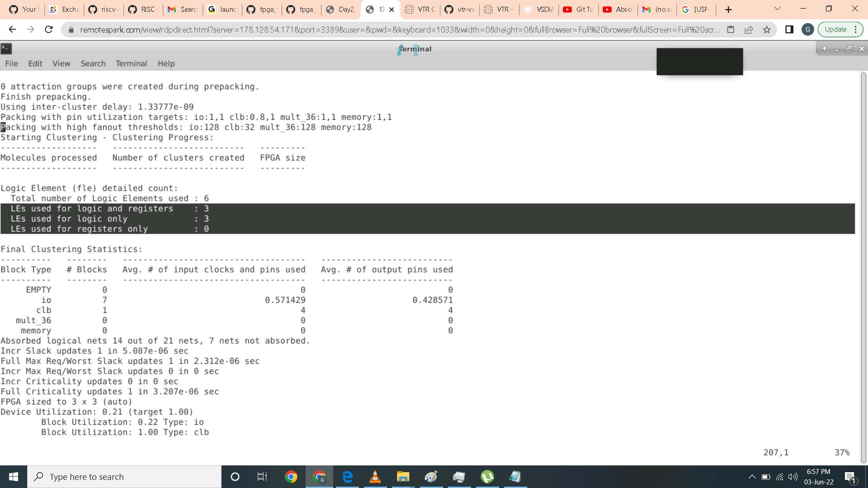The height and width of the screenshot is (488, 868).
Task: Click the share page icon in the address bar
Action: click(749, 29)
